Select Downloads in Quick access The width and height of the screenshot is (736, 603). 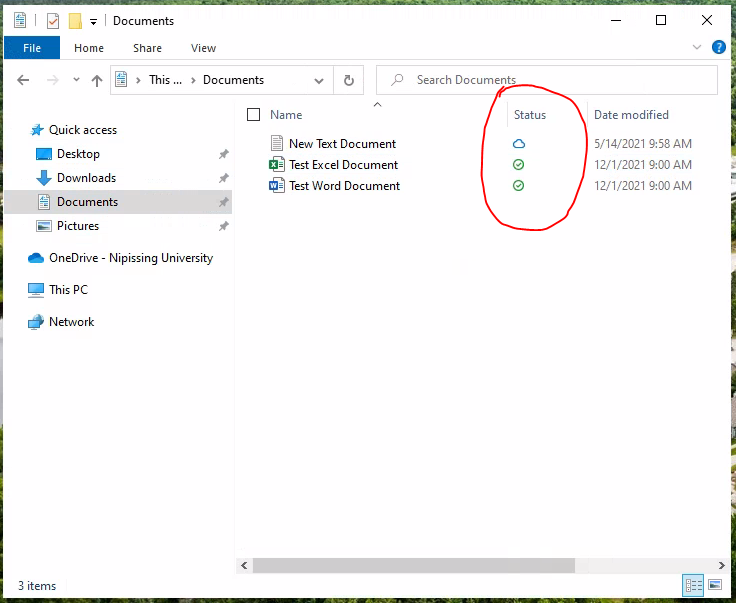pos(86,178)
